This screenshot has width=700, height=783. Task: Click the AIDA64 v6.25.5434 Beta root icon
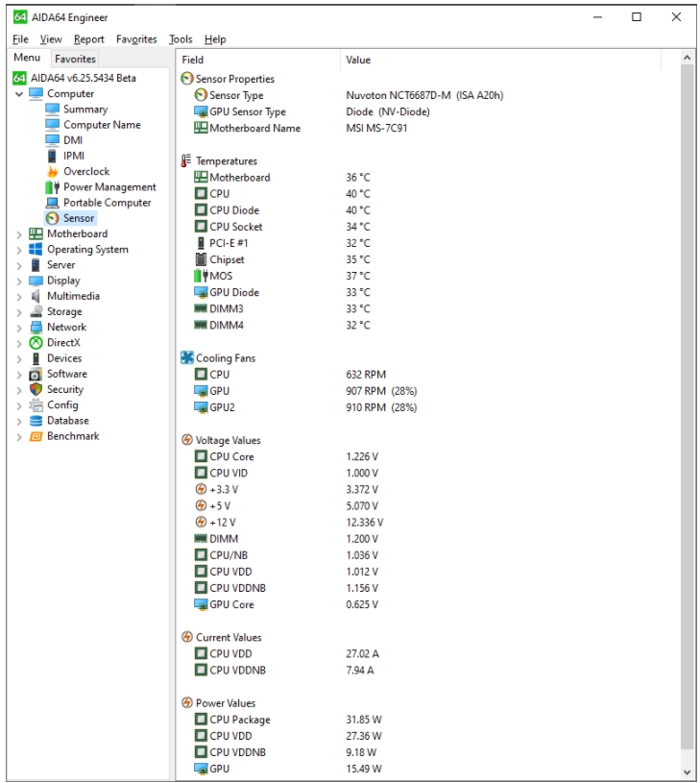[19, 78]
